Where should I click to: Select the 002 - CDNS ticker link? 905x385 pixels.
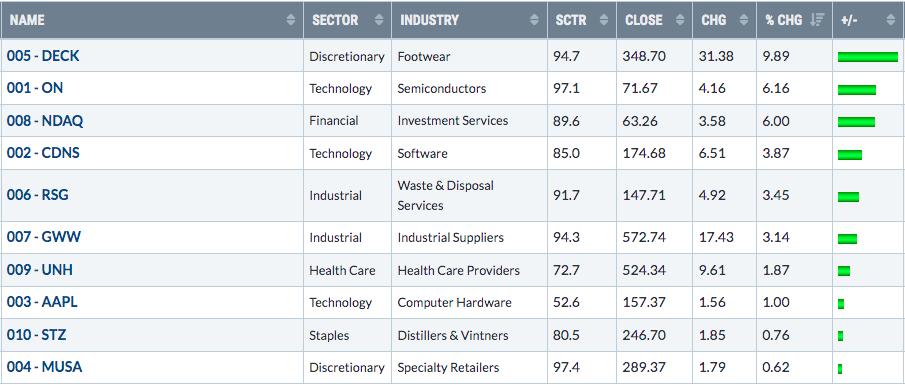(x=43, y=153)
